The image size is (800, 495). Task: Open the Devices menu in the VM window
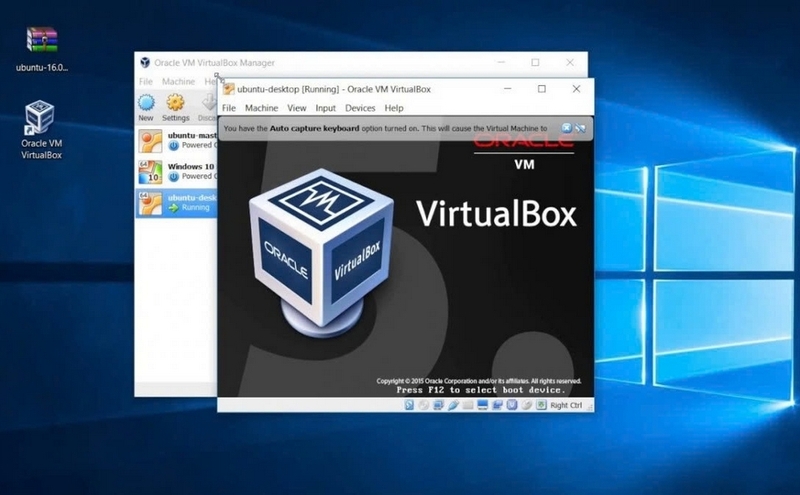[x=360, y=108]
